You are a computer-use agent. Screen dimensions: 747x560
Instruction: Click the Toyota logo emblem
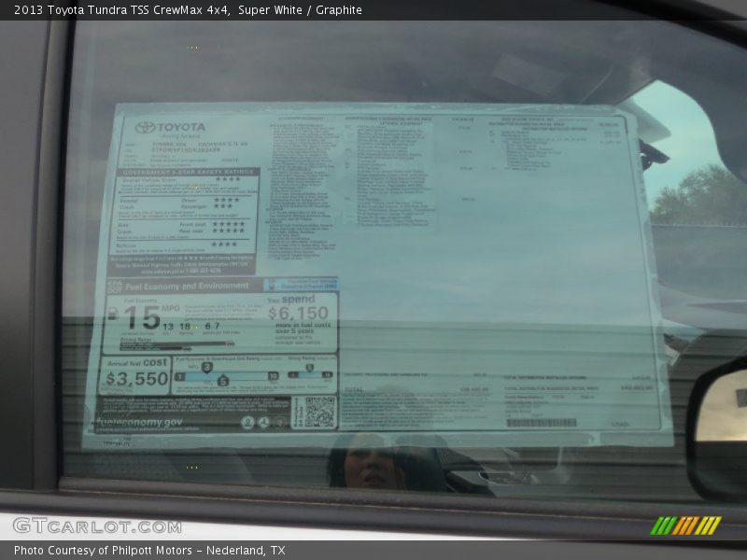point(147,127)
